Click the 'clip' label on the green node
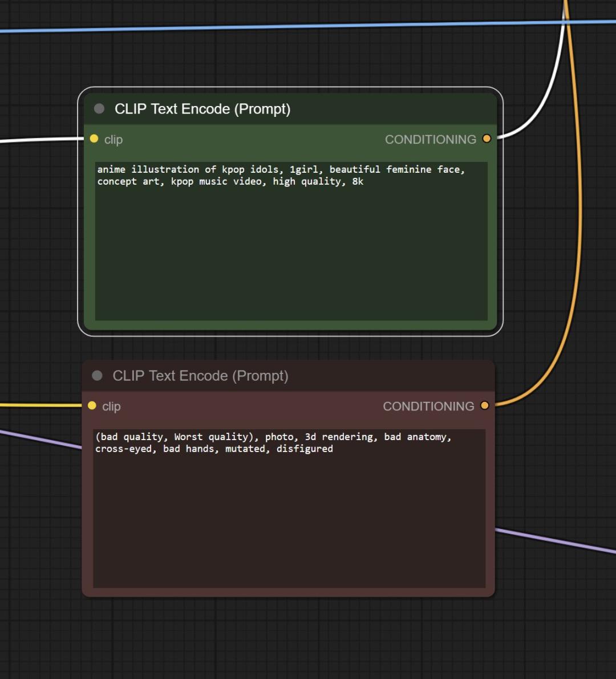The height and width of the screenshot is (679, 616). coord(114,140)
